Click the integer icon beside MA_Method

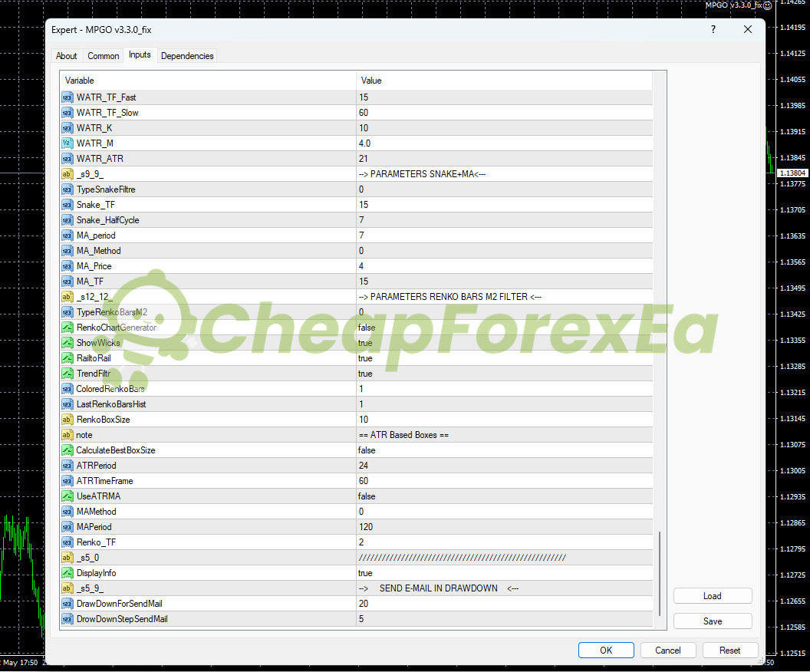tap(67, 251)
